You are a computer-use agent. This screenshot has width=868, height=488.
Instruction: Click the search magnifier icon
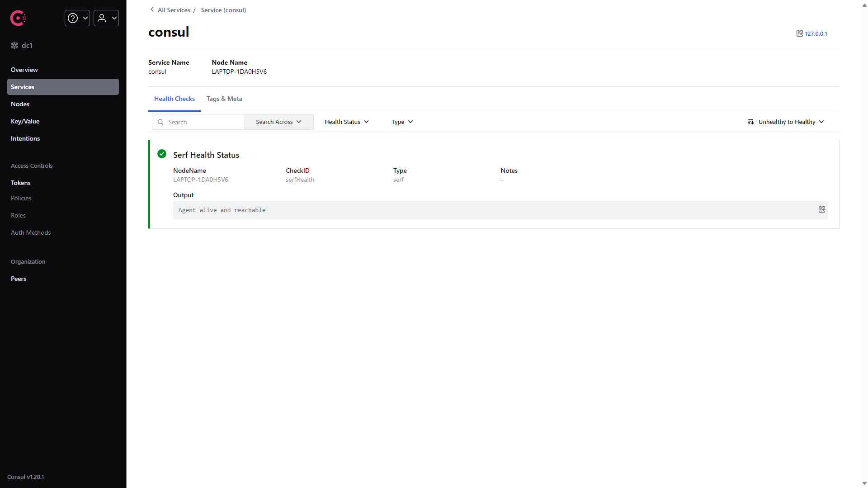coord(160,122)
